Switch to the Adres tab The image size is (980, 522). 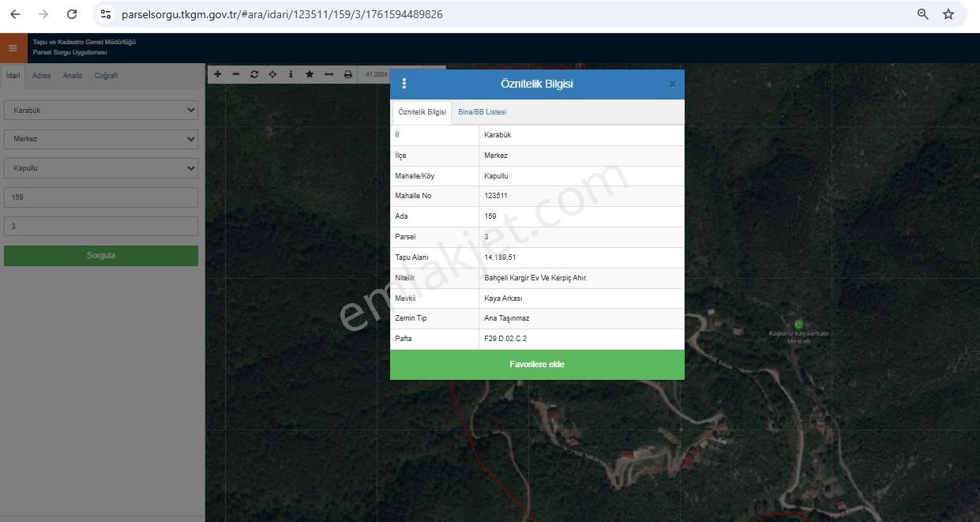(x=41, y=76)
